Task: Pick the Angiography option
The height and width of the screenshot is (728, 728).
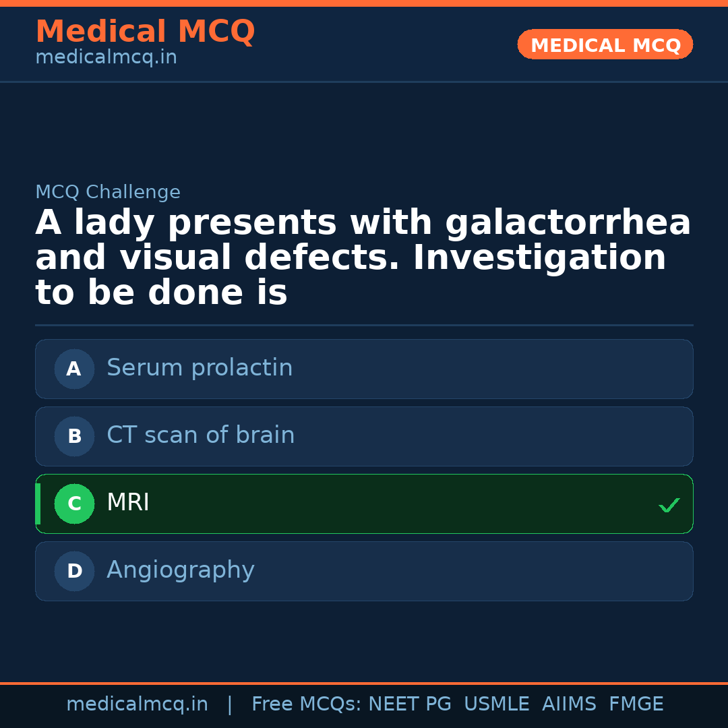Action: (181, 570)
